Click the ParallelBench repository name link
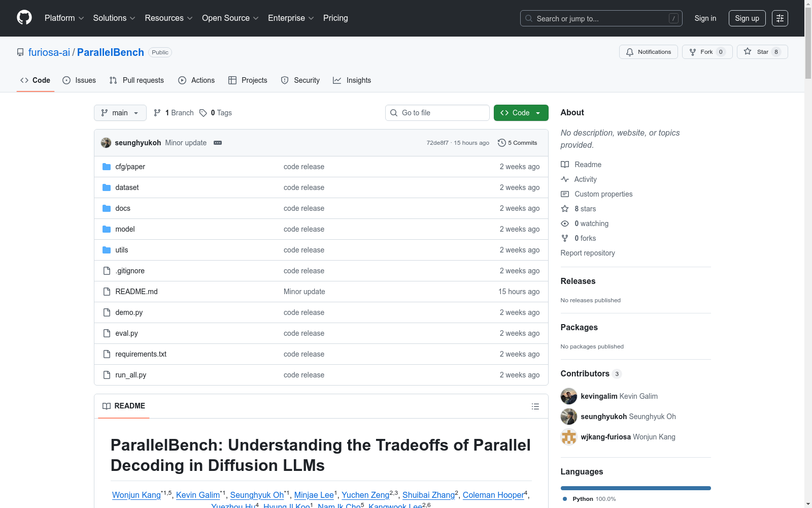812x508 pixels. pos(111,52)
